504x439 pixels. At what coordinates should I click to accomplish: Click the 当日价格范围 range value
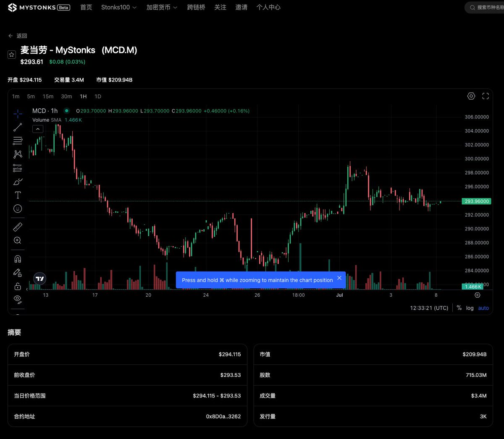(x=217, y=396)
